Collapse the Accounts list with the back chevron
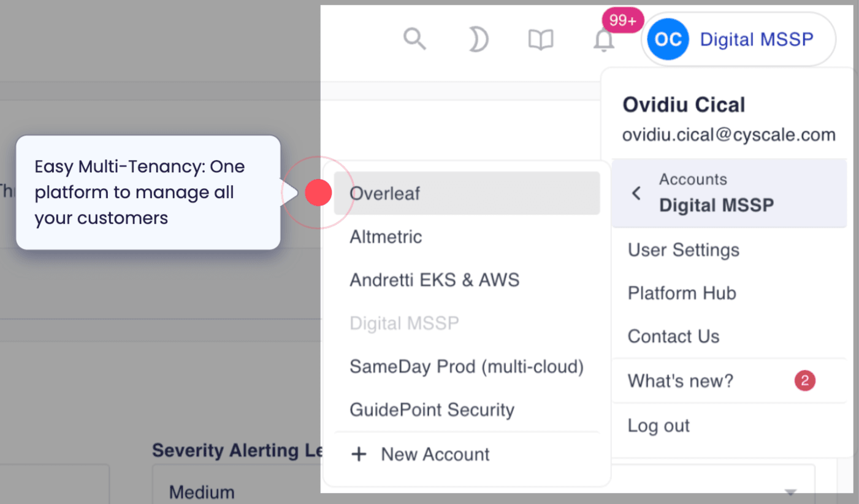This screenshot has height=504, width=859. [636, 193]
